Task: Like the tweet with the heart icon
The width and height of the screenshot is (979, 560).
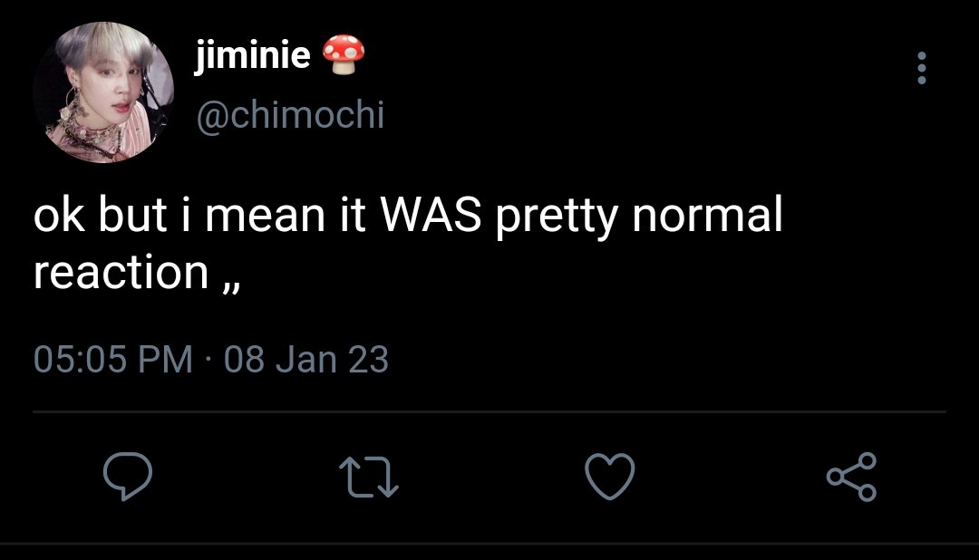Action: click(610, 477)
